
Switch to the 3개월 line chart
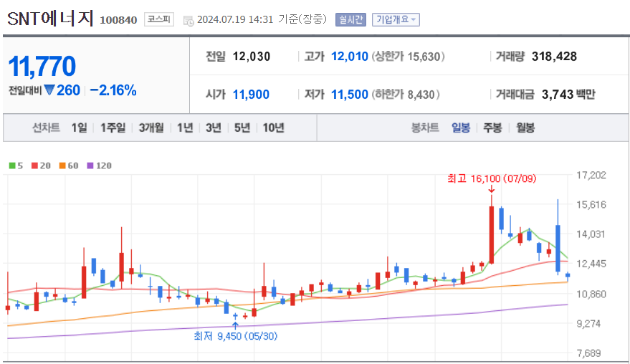151,128
